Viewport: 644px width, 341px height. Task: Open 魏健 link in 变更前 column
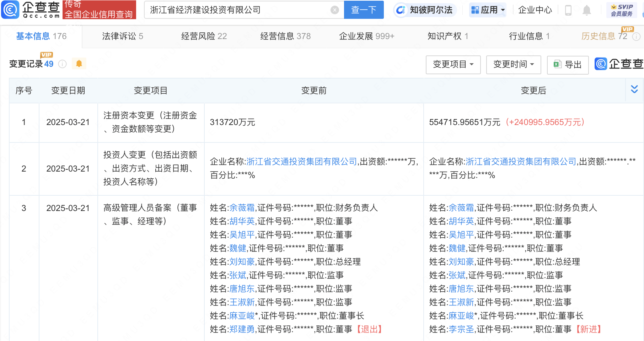[238, 248]
